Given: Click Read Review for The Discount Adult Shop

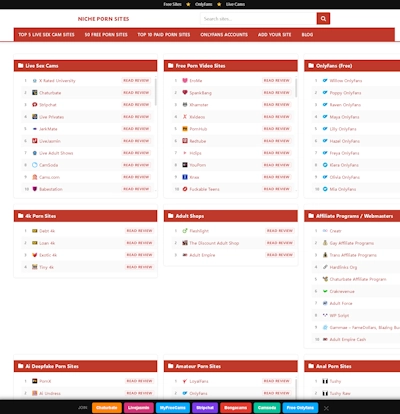Looking at the screenshot, I should point(280,243).
